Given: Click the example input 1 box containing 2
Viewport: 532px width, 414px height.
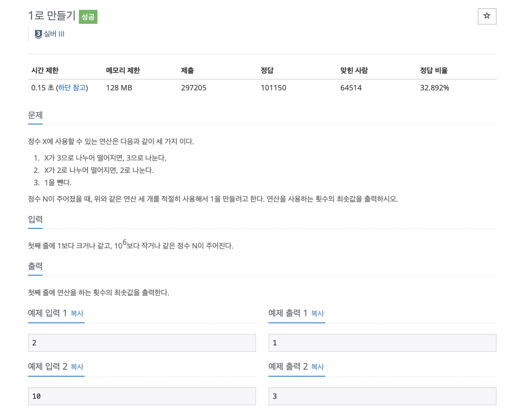Looking at the screenshot, I should tap(142, 343).
